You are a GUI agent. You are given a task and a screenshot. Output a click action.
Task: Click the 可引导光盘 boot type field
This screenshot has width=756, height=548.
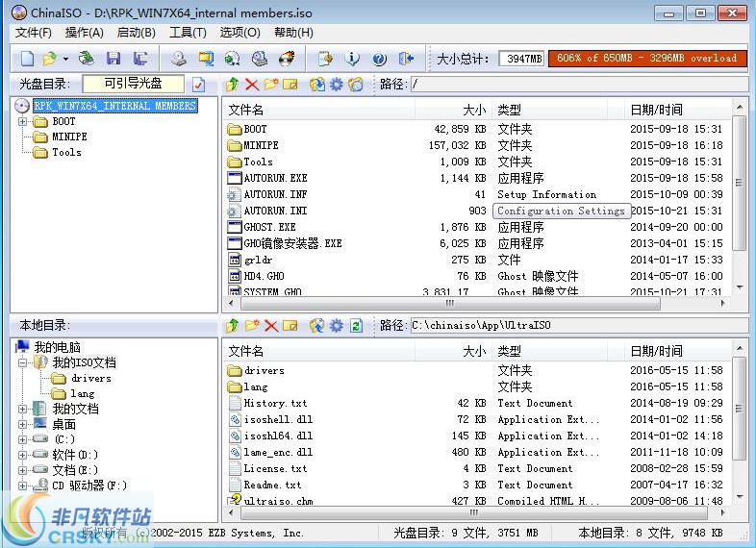tap(133, 84)
